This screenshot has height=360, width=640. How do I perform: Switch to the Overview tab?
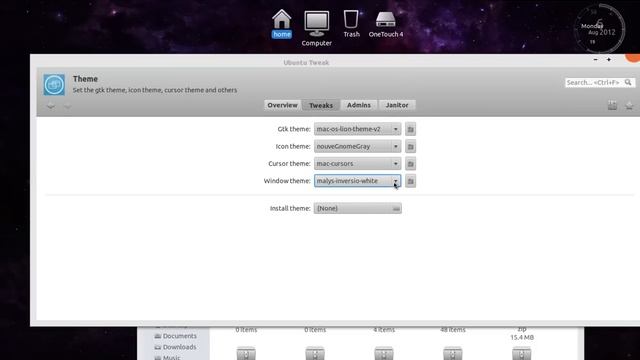[282, 105]
